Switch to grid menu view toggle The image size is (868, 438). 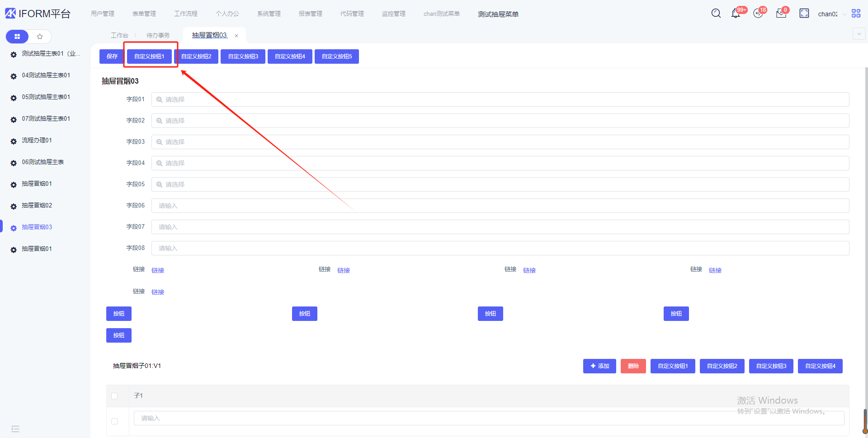click(x=17, y=37)
